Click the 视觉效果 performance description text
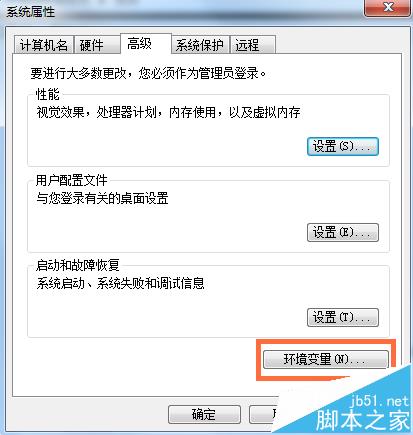Screen dimensions: 413x435 pos(168,112)
